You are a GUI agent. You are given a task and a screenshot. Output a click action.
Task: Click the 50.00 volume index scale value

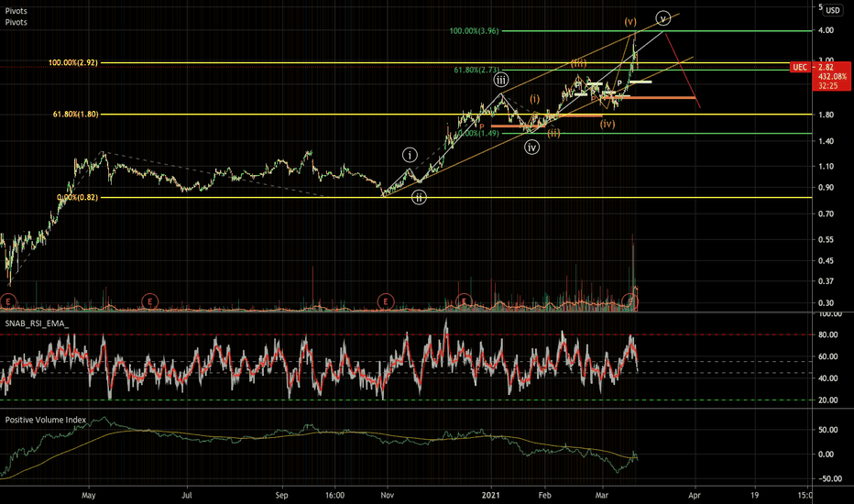[x=827, y=430]
